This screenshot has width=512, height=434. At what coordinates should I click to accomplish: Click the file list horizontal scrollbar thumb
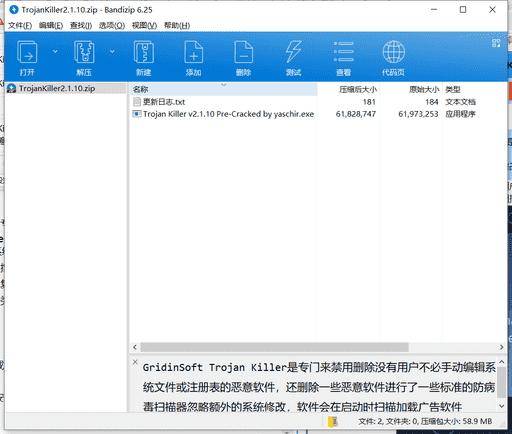(x=274, y=347)
